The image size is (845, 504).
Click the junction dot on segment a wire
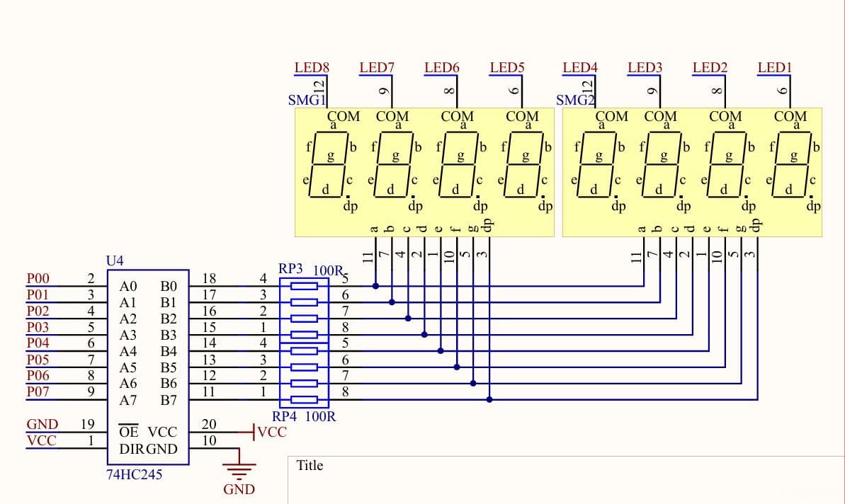tap(375, 287)
